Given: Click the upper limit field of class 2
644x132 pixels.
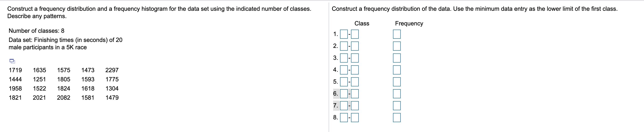Looking at the screenshot, I should (x=355, y=46).
